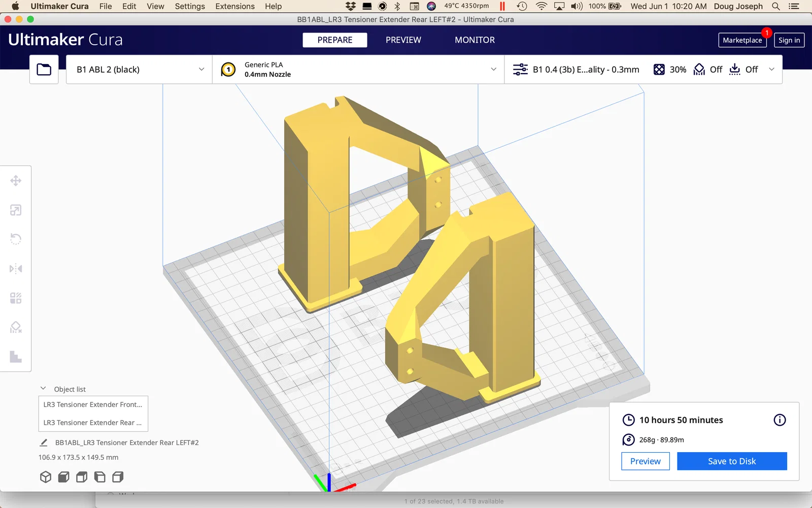Image resolution: width=812 pixels, height=508 pixels.
Task: Show print info details icon
Action: [x=780, y=420]
